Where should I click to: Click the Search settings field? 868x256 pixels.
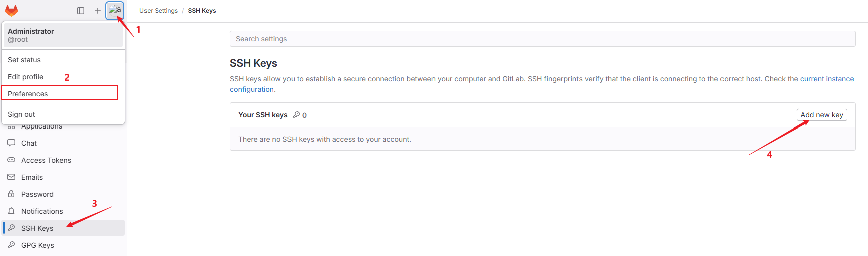pos(542,39)
